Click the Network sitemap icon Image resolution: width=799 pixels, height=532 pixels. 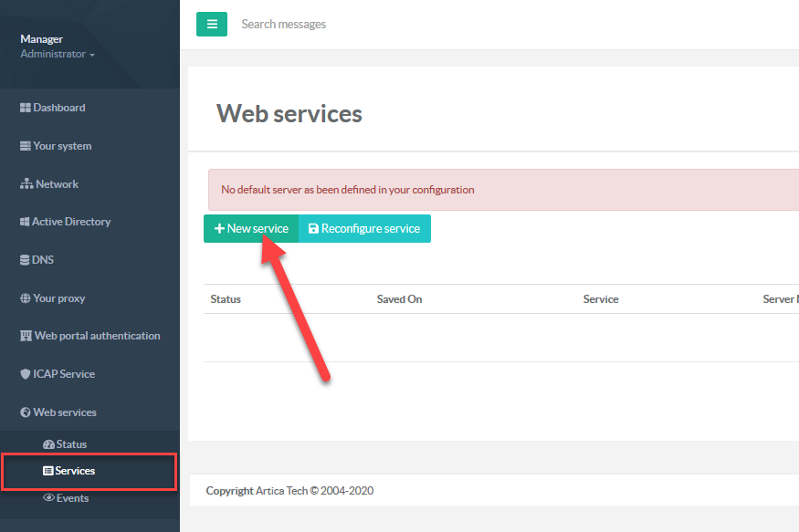[26, 184]
